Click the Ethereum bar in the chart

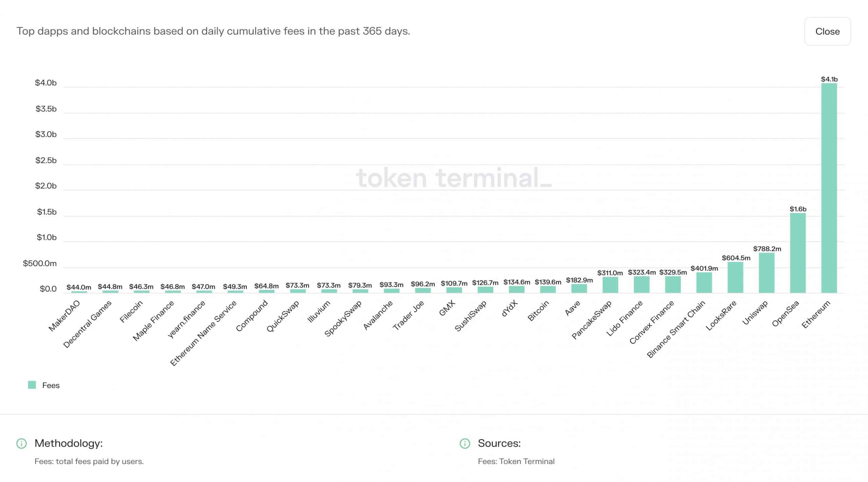(829, 188)
